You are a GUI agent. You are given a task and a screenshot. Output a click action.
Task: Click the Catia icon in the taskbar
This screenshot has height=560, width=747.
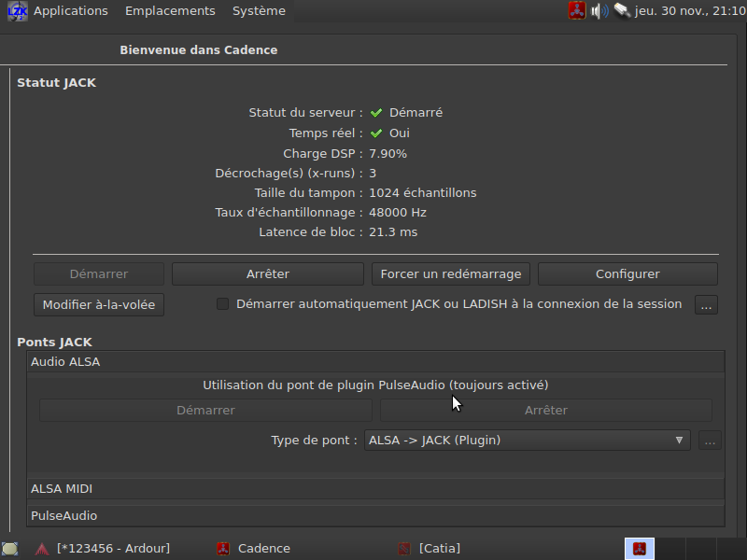pyautogui.click(x=404, y=549)
